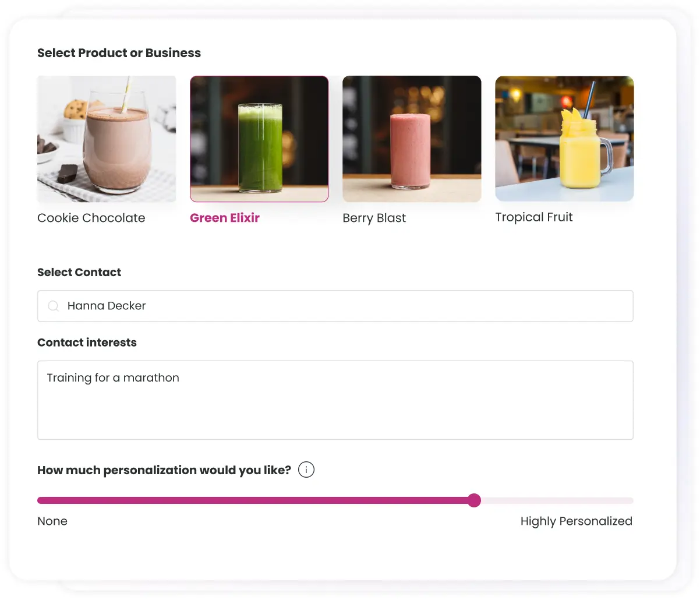Click the personalization info icon
This screenshot has width=700, height=600.
click(x=306, y=470)
